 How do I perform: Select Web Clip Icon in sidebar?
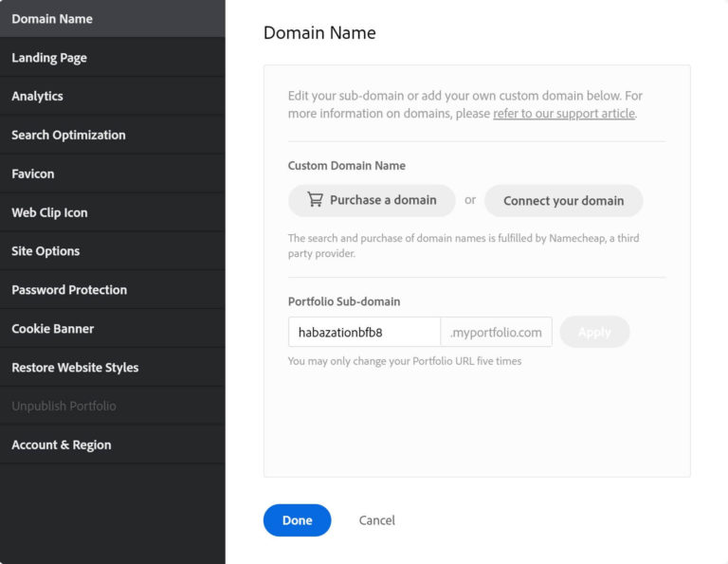click(113, 212)
